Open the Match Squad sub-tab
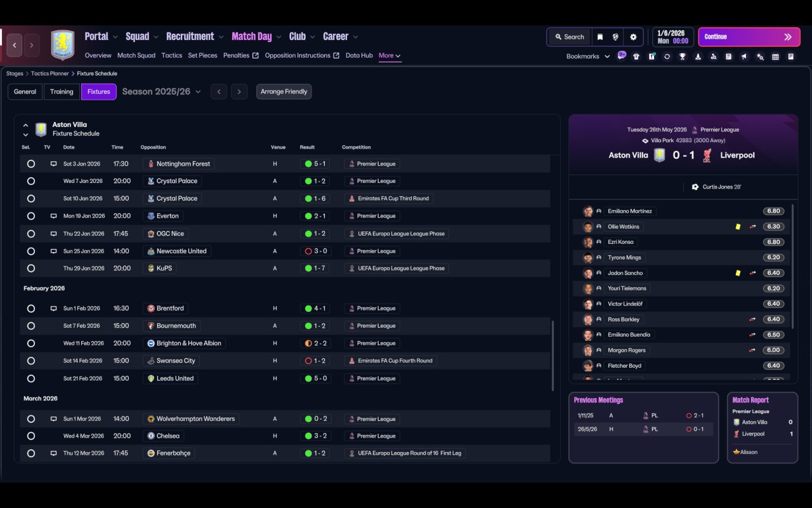 (x=136, y=56)
